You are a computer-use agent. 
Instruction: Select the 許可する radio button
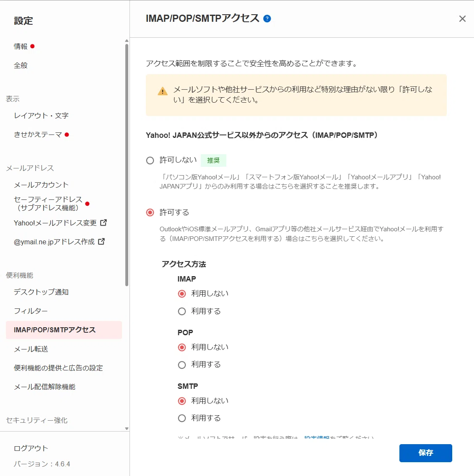(150, 212)
